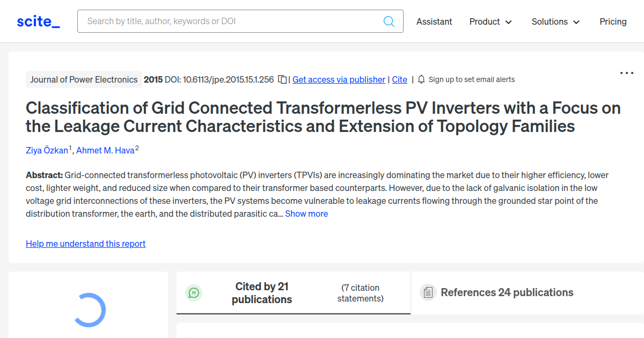
Task: Click the Cite link
Action: click(399, 79)
